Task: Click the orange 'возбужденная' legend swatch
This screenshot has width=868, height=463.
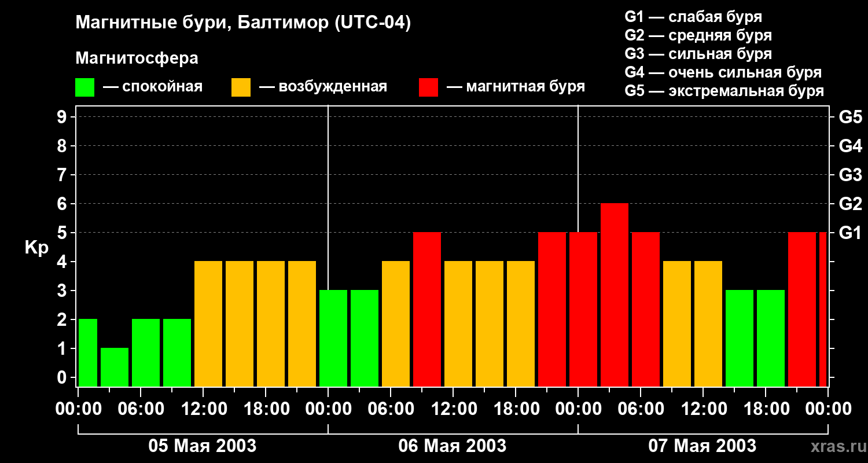Action: (241, 87)
